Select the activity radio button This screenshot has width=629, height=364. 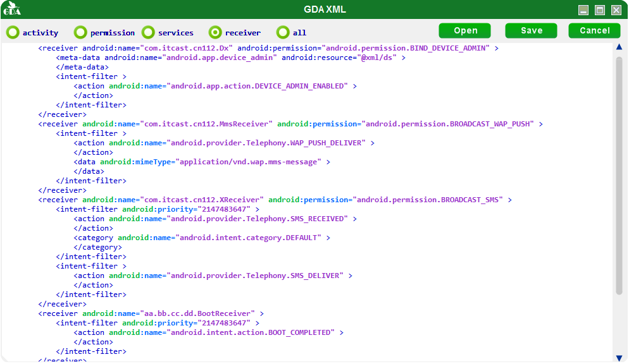(13, 32)
